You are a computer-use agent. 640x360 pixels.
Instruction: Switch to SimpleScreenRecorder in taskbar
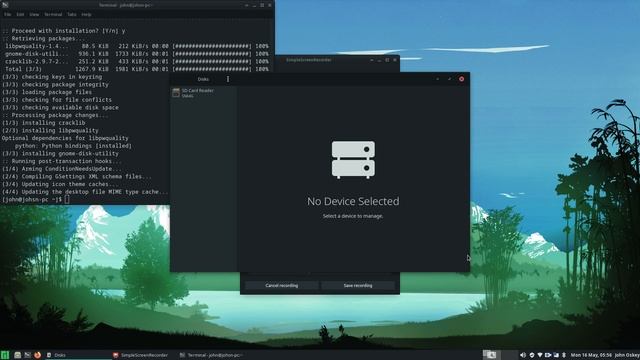[x=144, y=355]
